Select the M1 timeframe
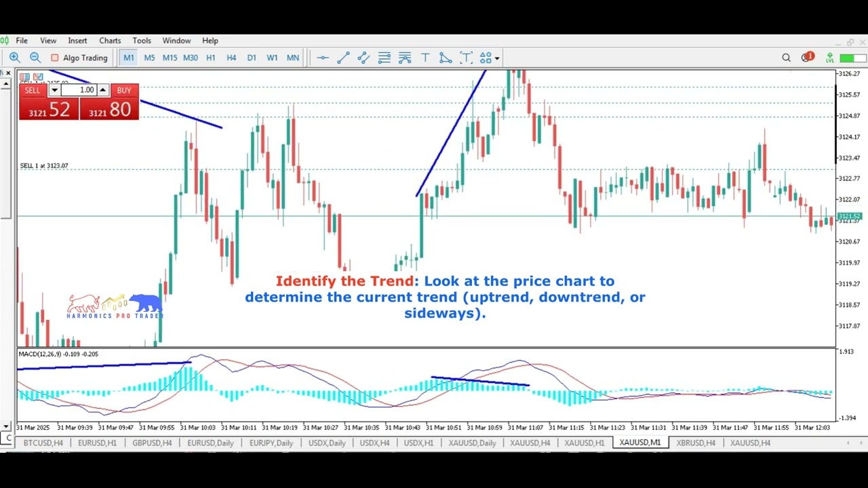Image resolution: width=868 pixels, height=488 pixels. (x=128, y=58)
